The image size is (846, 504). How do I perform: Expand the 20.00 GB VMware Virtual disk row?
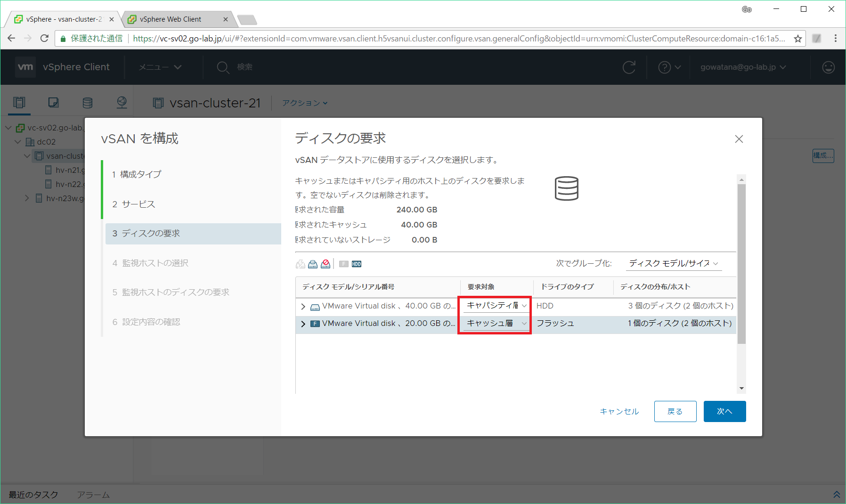click(x=303, y=324)
